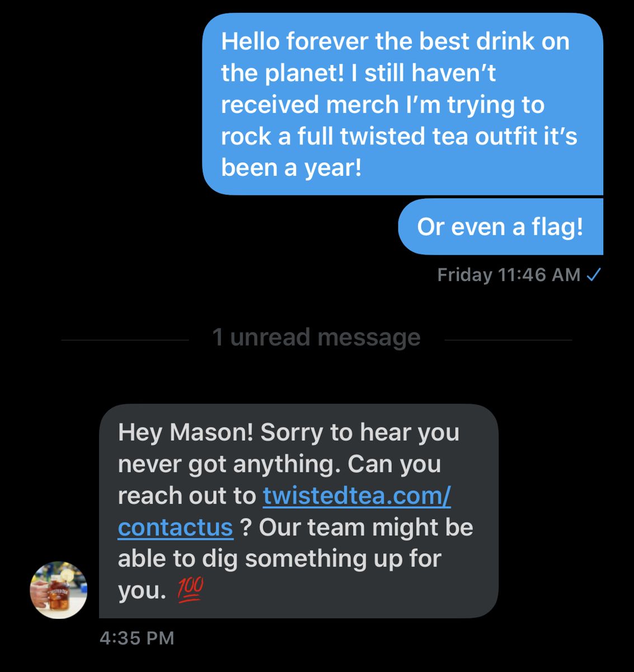
Task: Tap the blue sent checkmark receipt
Action: 593,274
